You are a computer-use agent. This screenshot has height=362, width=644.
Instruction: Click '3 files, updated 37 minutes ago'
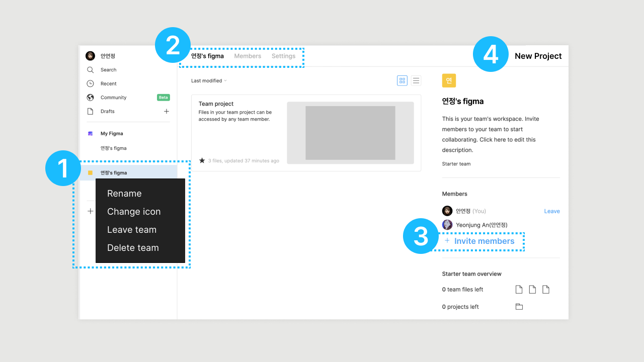coord(244,161)
